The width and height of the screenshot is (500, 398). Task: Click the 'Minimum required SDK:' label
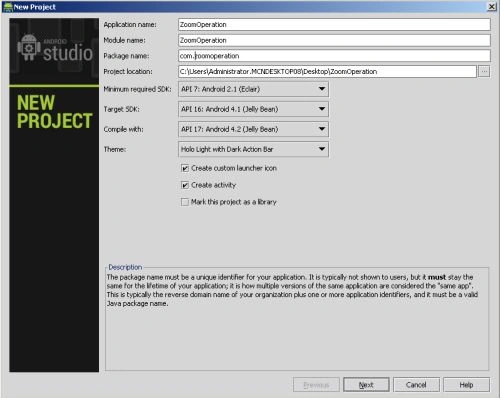tap(137, 89)
